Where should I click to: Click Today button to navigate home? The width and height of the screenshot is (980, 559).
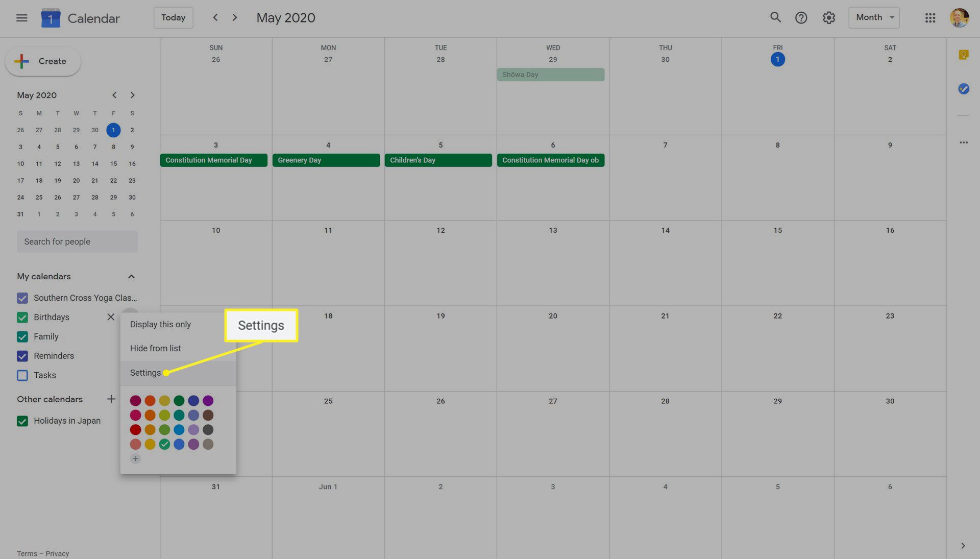(173, 17)
